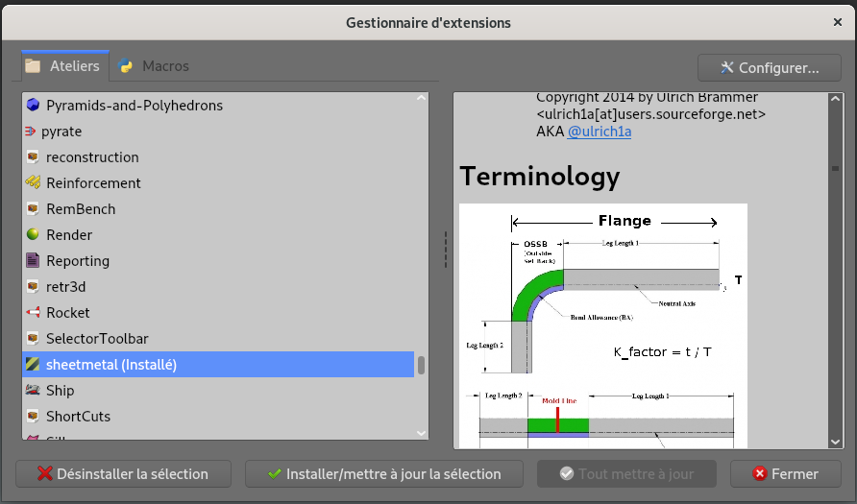
Task: Select the ShortCuts list entry
Action: pyautogui.click(x=78, y=417)
